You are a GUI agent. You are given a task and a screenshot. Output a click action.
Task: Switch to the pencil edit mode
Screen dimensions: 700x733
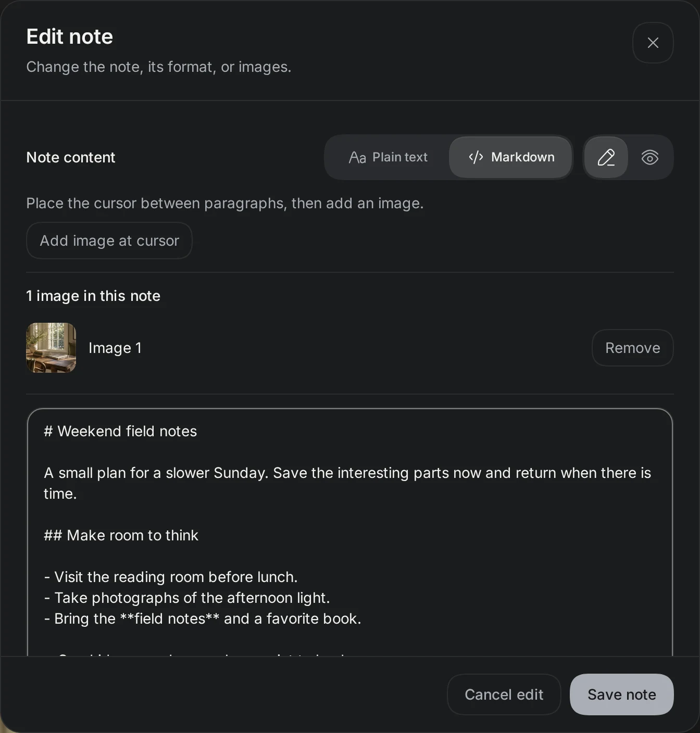coord(606,157)
